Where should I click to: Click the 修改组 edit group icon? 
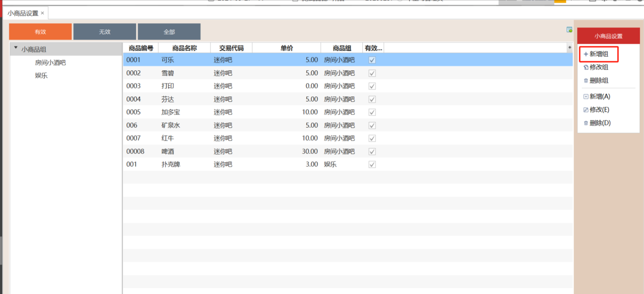[x=586, y=67]
